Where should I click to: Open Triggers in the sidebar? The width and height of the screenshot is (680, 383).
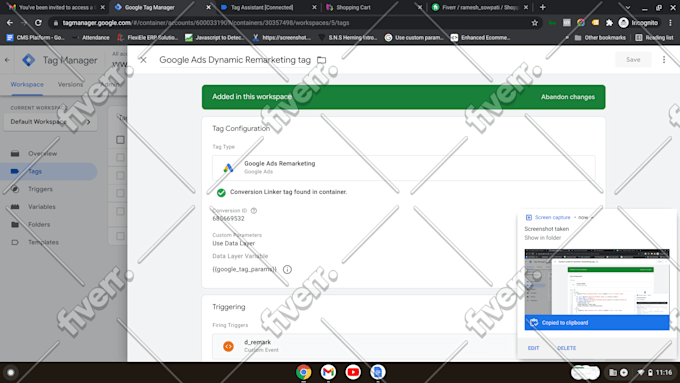[40, 189]
